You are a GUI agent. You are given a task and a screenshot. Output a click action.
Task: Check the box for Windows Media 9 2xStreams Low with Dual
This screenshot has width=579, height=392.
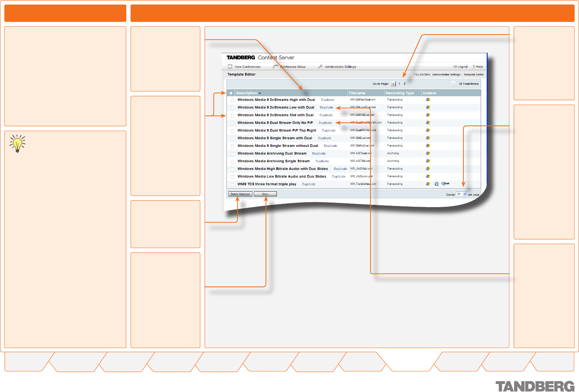point(232,108)
